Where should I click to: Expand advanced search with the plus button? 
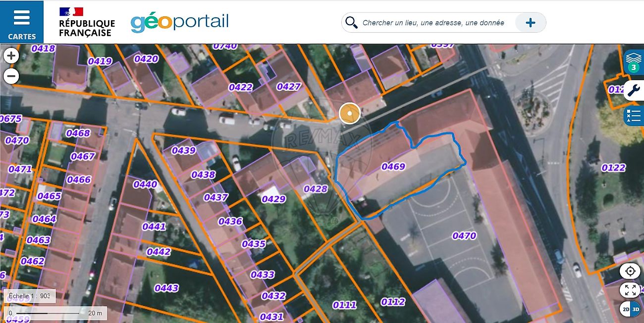(x=530, y=23)
